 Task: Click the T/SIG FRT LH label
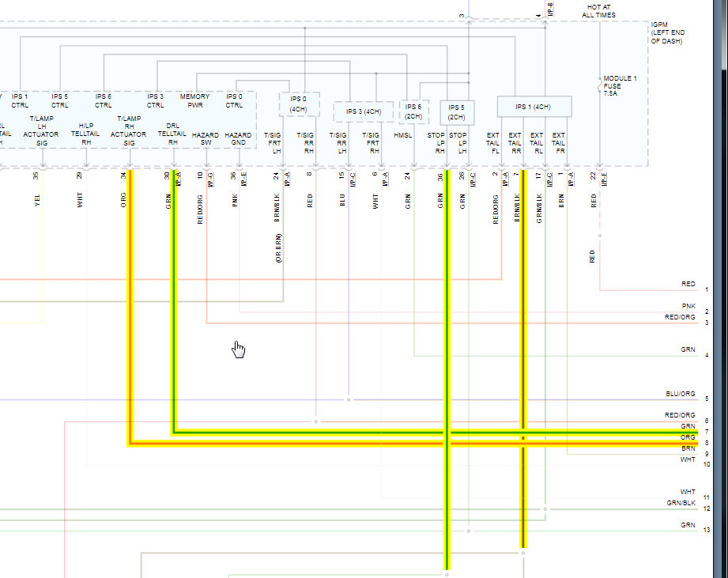click(x=273, y=143)
